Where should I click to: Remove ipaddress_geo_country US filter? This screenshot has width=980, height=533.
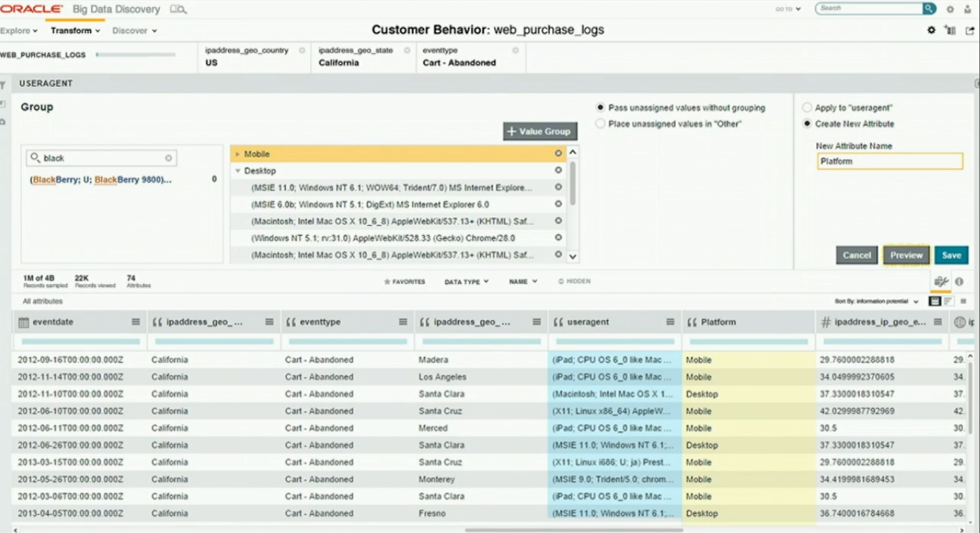[302, 50]
